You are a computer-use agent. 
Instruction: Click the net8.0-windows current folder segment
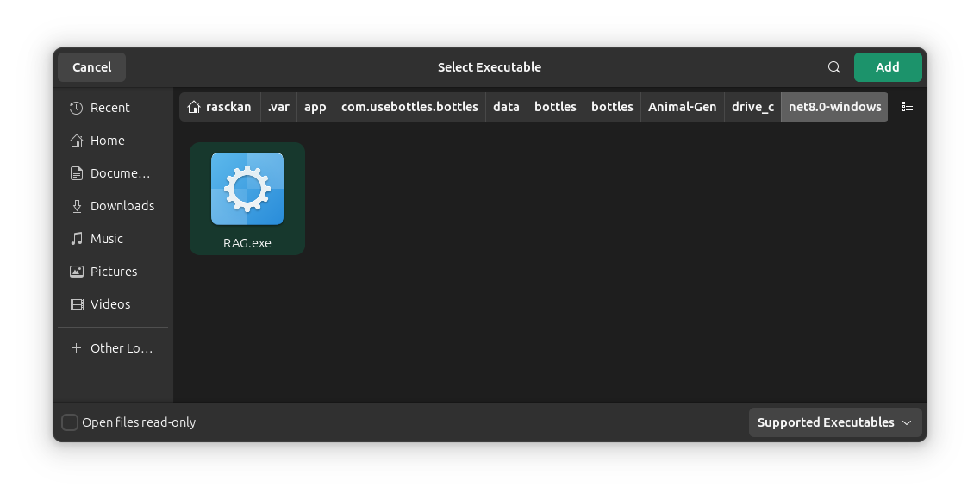(834, 107)
